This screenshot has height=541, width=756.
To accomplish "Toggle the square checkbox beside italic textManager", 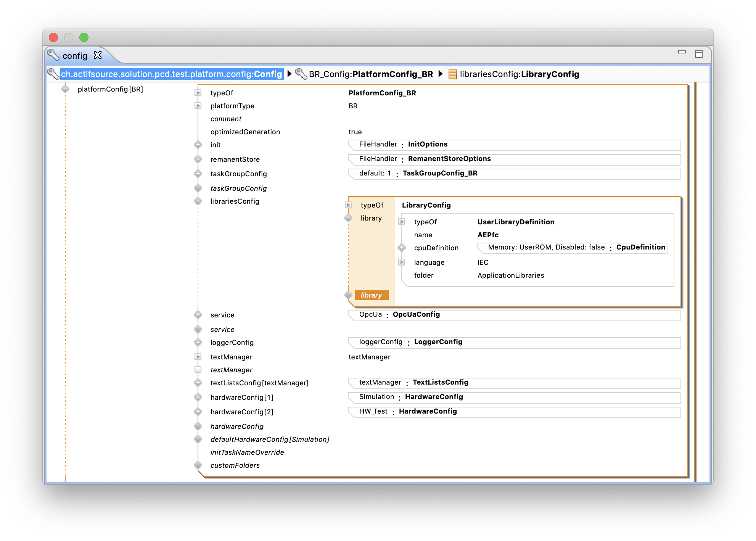I will click(198, 369).
